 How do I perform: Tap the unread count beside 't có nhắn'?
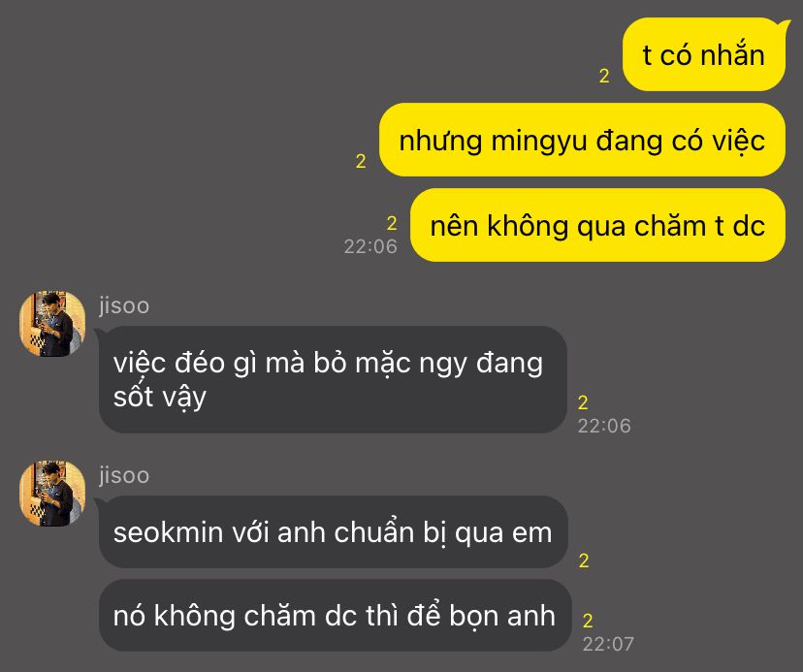pyautogui.click(x=604, y=77)
